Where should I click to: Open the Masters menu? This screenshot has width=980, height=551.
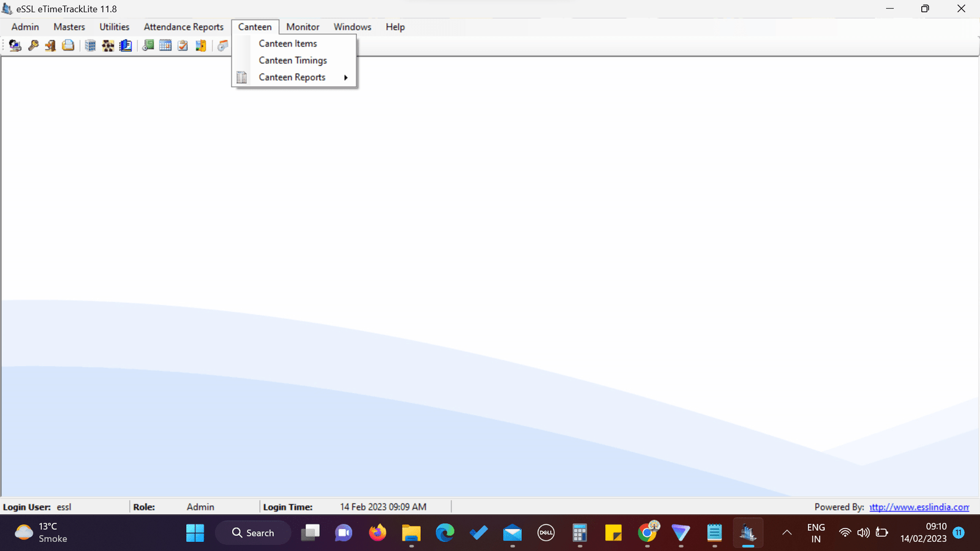[x=69, y=27]
